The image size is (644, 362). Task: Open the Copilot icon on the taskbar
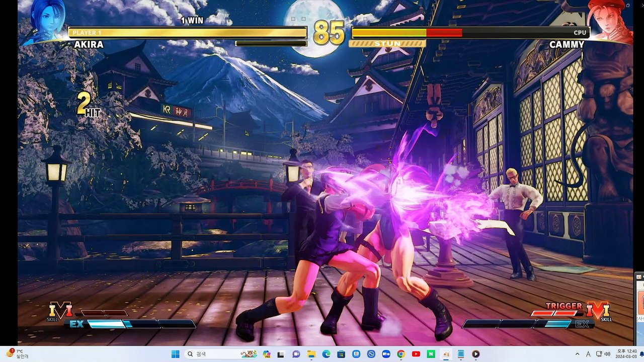click(266, 354)
